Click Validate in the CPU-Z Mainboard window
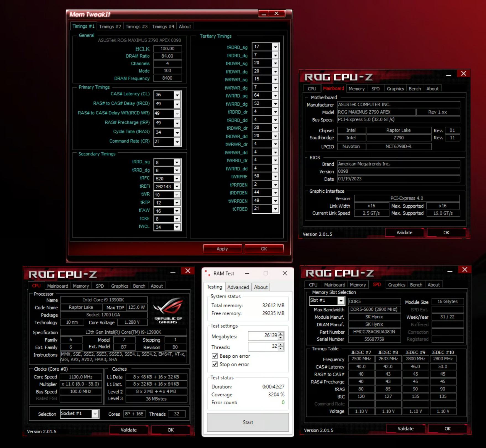486x448 pixels. pos(404,233)
